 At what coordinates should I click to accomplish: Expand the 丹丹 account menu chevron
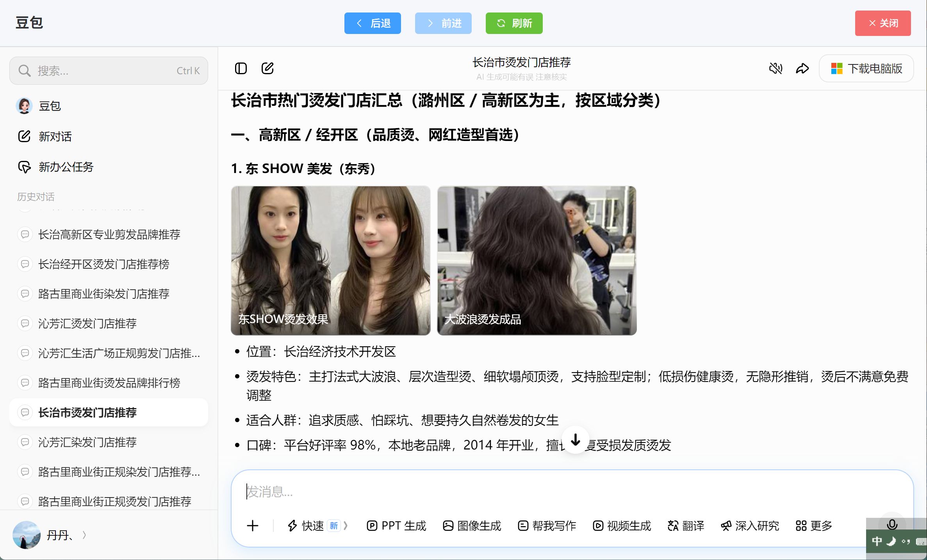pyautogui.click(x=84, y=535)
